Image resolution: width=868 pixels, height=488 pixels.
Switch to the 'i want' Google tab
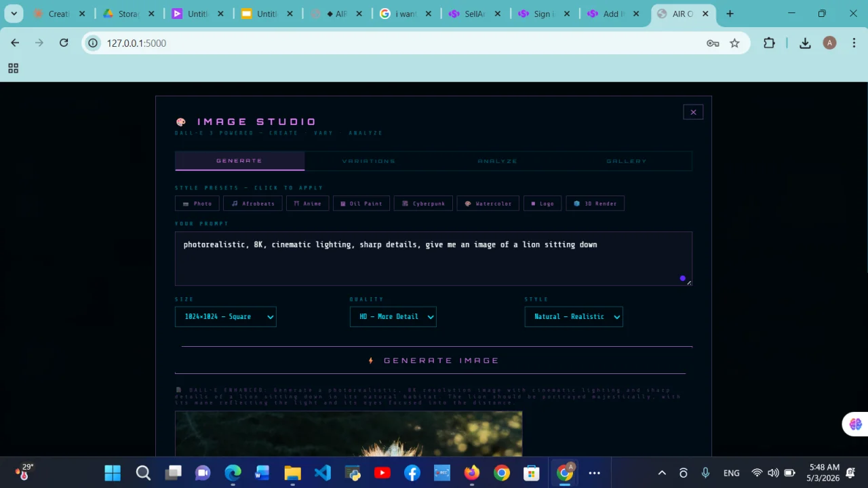[x=406, y=14]
